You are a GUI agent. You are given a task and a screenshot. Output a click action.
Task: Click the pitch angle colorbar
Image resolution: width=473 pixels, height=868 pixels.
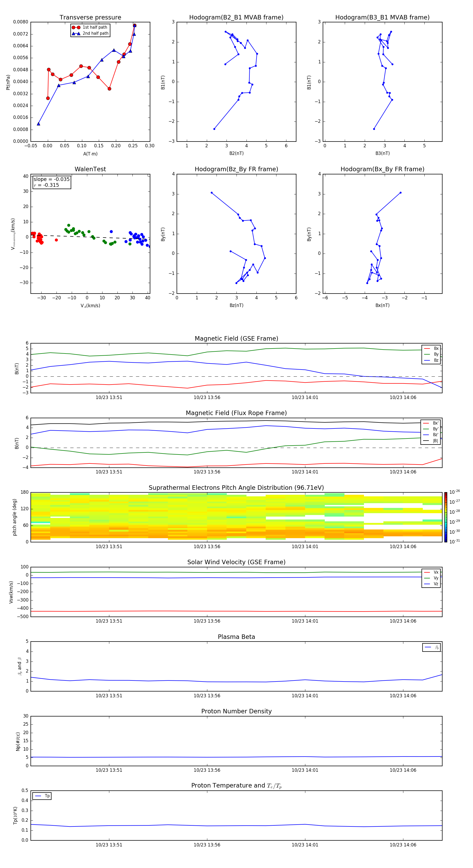(x=446, y=517)
